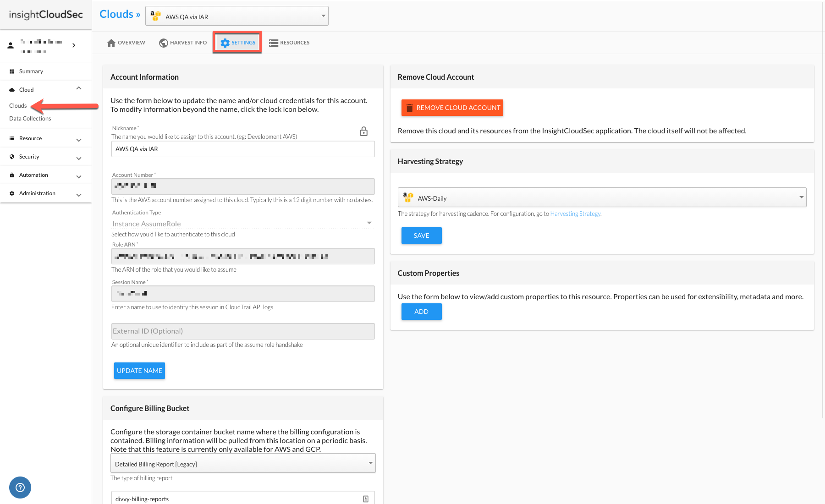
Task: Click the AWS icon in Harvesting Strategy
Action: click(408, 197)
